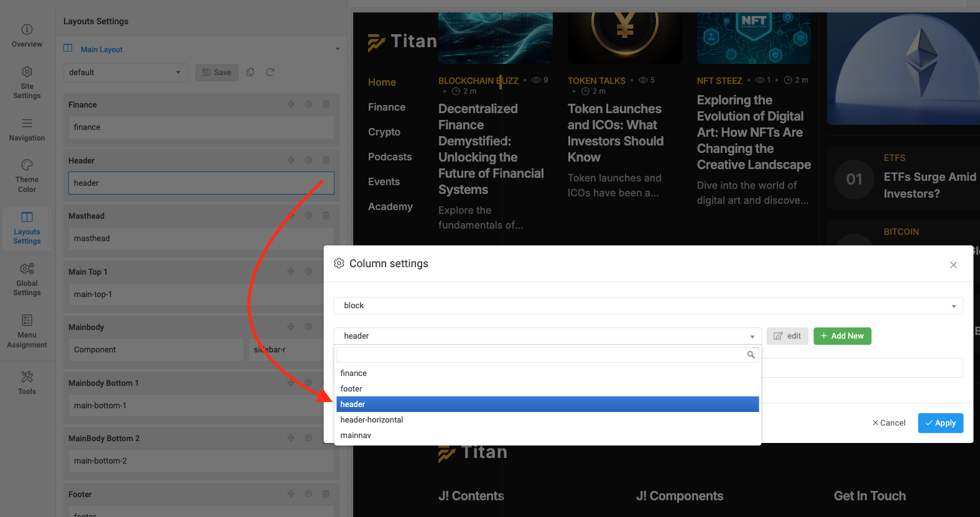Click the reset layout refresh icon

[x=270, y=72]
